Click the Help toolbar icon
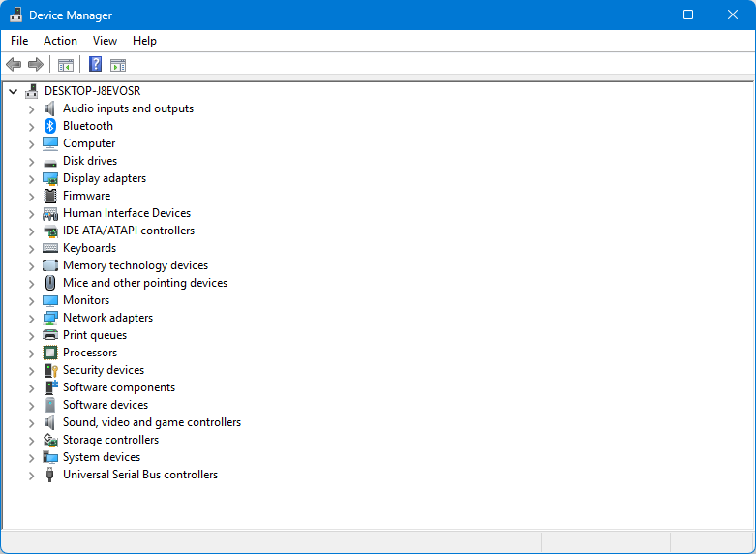756x554 pixels. click(95, 65)
